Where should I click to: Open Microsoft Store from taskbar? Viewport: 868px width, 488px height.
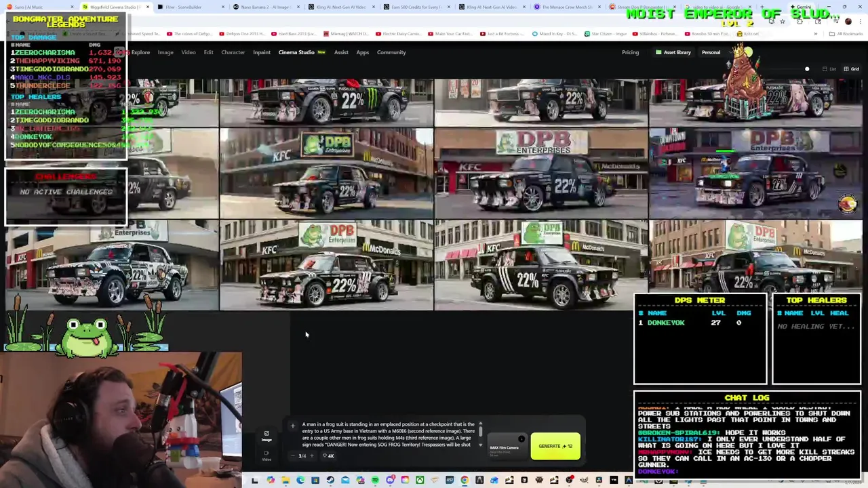coord(315,480)
